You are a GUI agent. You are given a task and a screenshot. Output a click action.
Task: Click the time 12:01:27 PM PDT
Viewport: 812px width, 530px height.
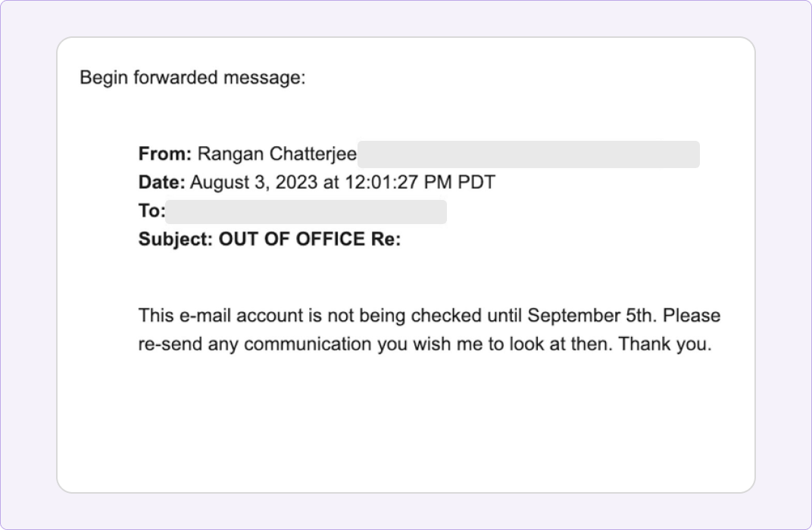(420, 182)
